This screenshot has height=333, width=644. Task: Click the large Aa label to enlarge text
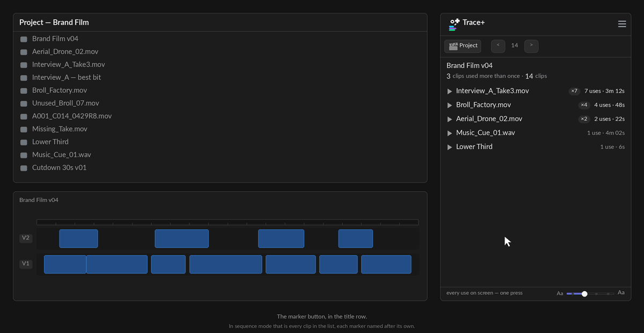(621, 293)
